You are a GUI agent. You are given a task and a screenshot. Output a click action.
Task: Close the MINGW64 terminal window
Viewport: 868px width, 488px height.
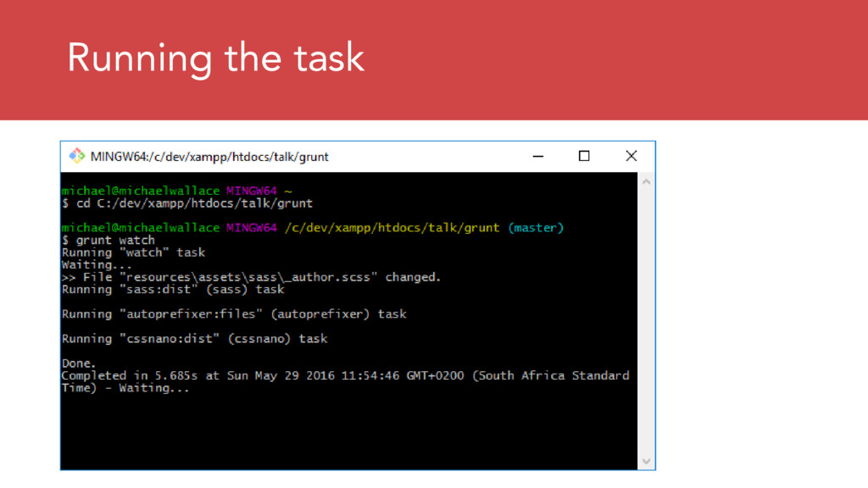(631, 157)
